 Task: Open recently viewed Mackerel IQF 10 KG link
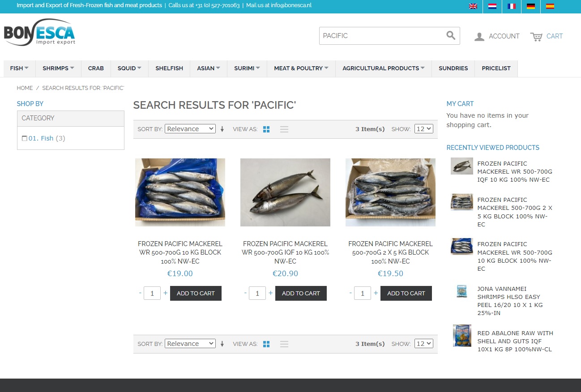(x=515, y=172)
